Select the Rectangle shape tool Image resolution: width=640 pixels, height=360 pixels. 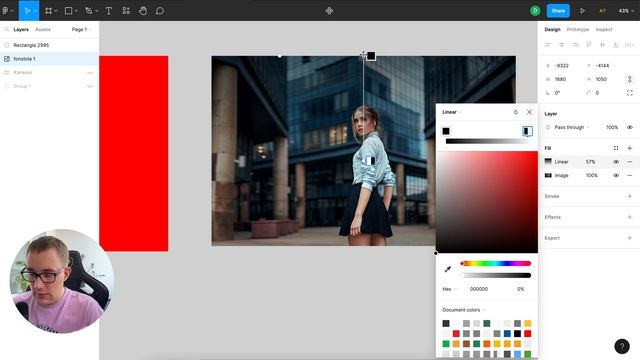(x=69, y=11)
